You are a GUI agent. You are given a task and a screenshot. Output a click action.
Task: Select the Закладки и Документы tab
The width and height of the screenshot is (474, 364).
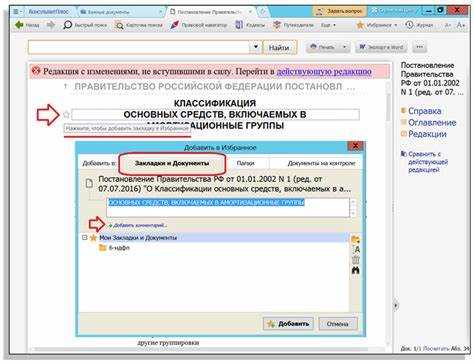coord(172,163)
